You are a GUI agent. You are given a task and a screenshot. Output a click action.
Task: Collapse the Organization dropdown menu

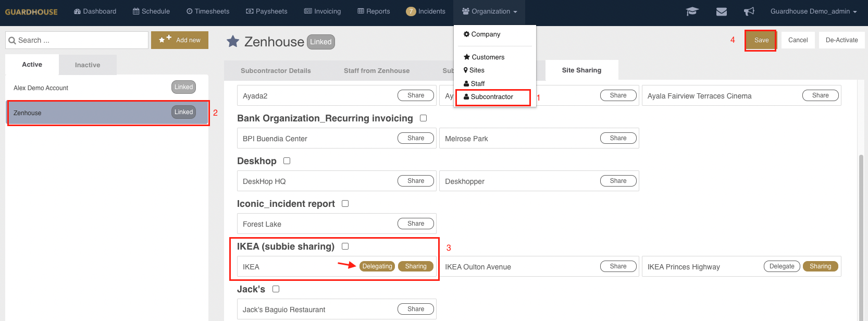click(x=490, y=11)
